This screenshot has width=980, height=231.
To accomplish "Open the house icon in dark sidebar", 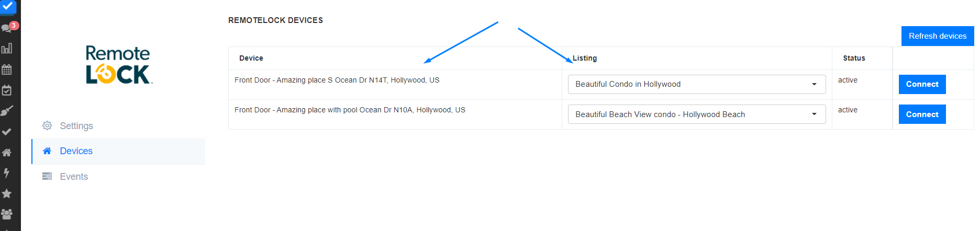I will (7, 153).
